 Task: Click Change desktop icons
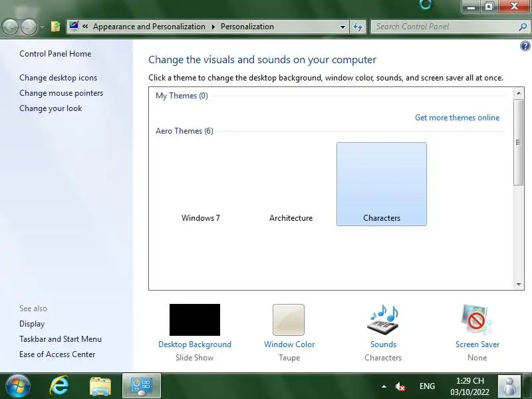[x=58, y=78]
